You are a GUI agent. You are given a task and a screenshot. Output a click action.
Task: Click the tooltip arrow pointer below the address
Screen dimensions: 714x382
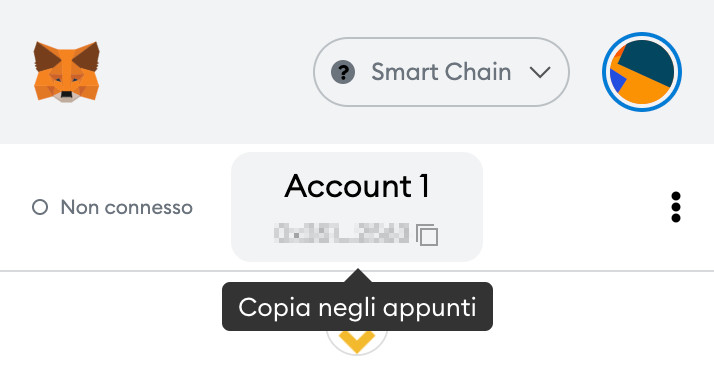357,275
